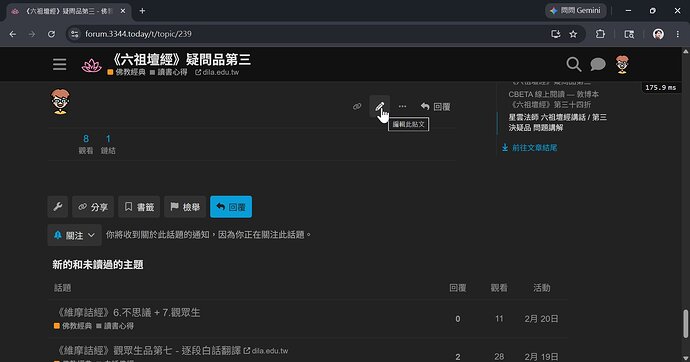Screen dimensions: 690x362
Task: Select the 《六祖壇經》疑問品第三 browser tab
Action: point(68,11)
